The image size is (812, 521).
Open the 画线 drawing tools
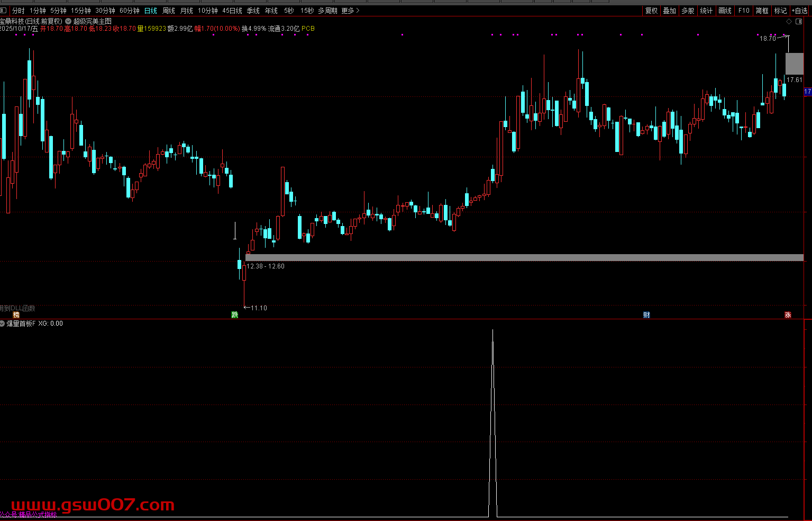725,11
